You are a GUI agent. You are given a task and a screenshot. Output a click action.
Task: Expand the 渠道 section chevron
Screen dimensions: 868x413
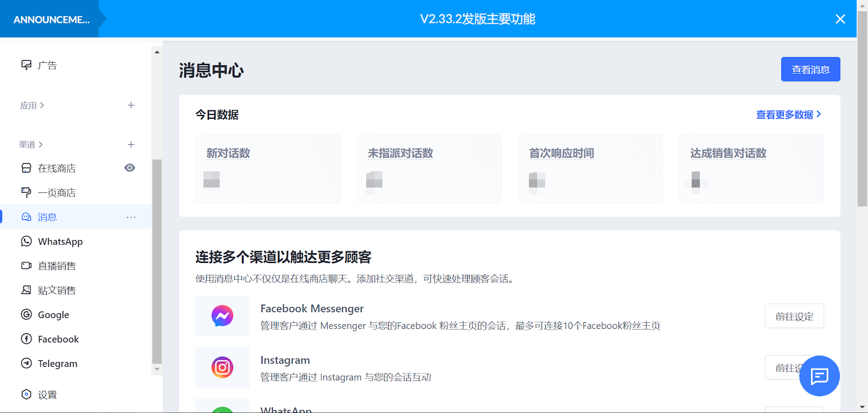tap(41, 144)
